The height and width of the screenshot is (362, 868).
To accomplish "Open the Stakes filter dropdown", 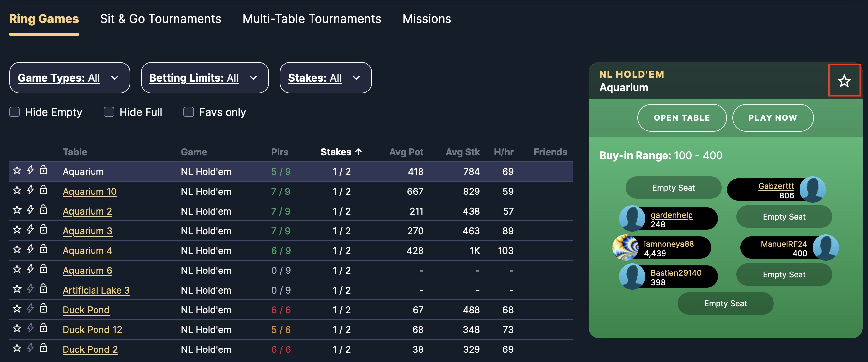I will pos(325,78).
